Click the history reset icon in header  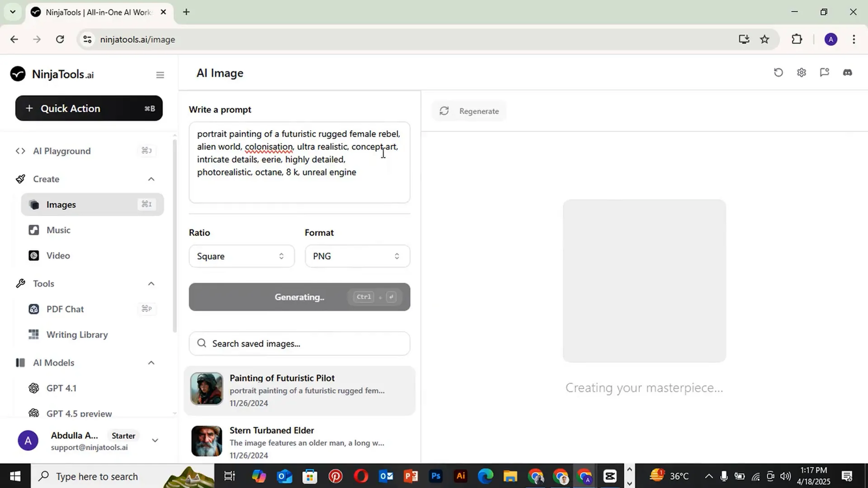point(778,73)
